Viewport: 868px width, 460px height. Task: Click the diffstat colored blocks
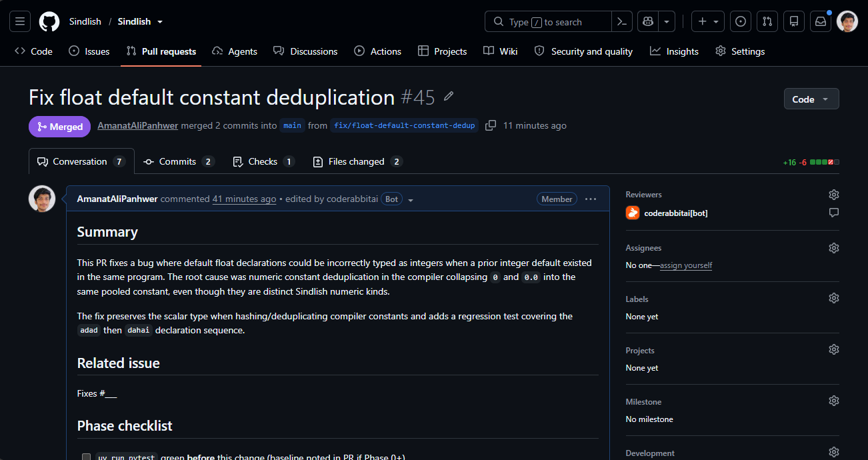coord(825,162)
